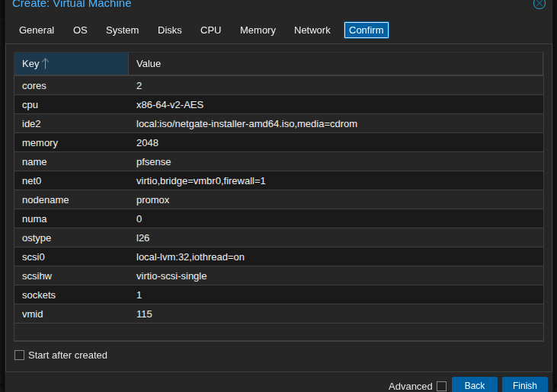
Task: Close the Create Virtual Machine dialog
Action: pos(539,4)
